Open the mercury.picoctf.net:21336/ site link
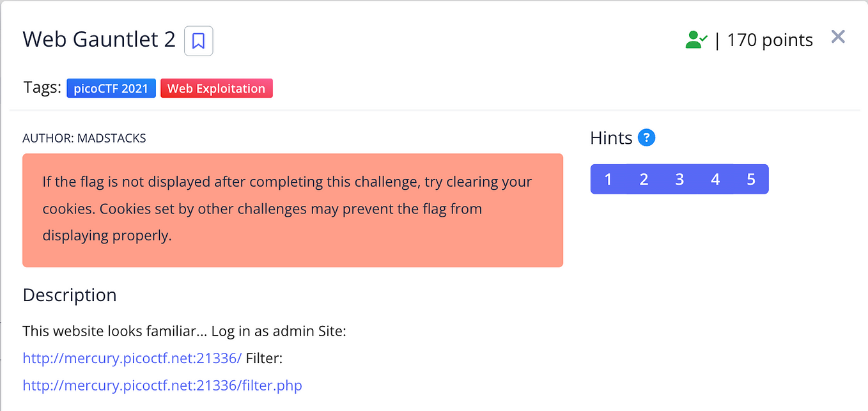This screenshot has height=411, width=868. point(132,359)
